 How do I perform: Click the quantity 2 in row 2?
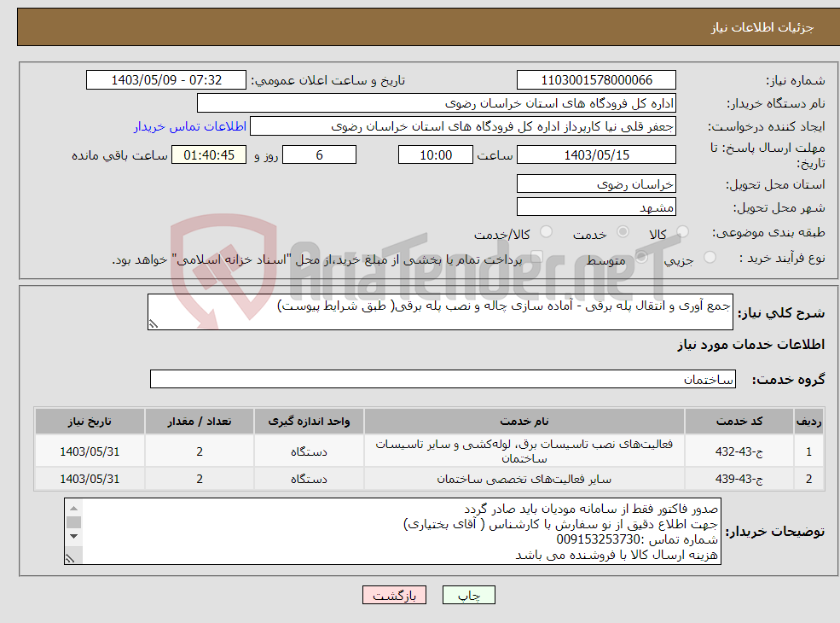pos(200,479)
